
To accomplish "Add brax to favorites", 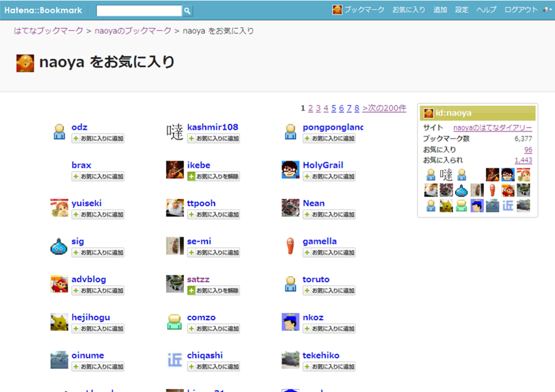I will click(98, 177).
